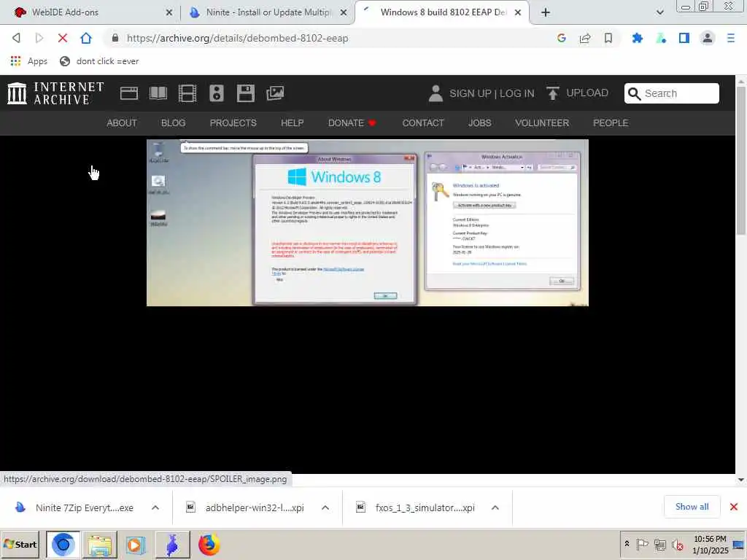Viewport: 747px width, 560px height.
Task: Open the DONATE menu item
Action: pos(352,122)
